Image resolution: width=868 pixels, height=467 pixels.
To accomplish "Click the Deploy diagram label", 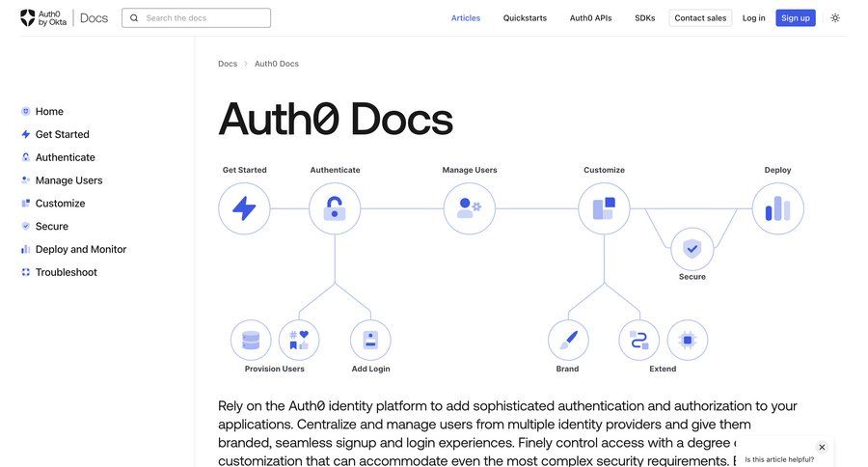I will (x=777, y=170).
